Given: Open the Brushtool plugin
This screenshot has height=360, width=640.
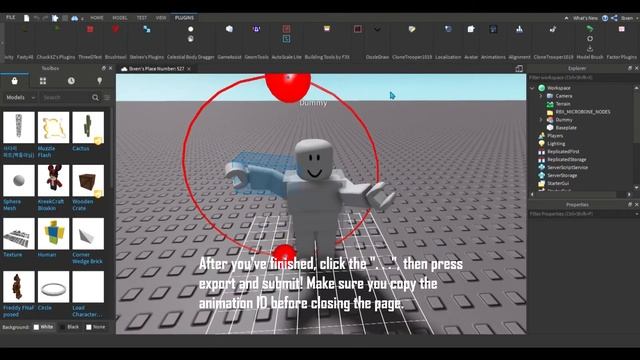Looking at the screenshot, I should click(116, 29).
